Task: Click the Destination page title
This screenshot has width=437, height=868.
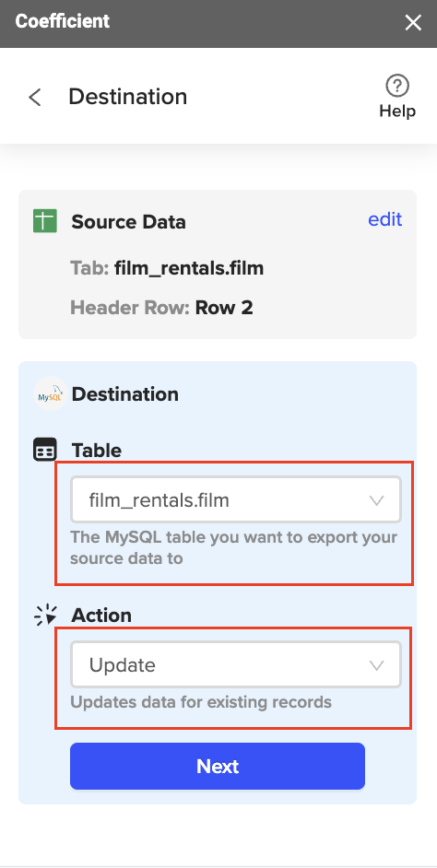Action: click(128, 97)
